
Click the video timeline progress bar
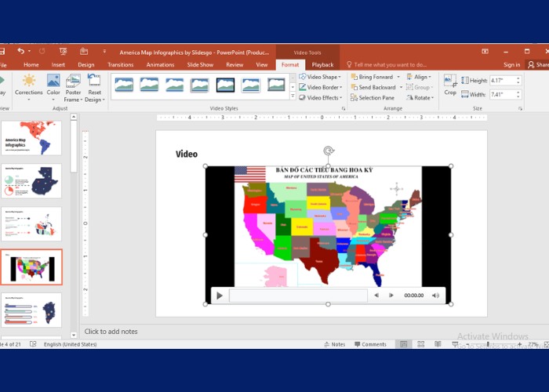point(298,296)
